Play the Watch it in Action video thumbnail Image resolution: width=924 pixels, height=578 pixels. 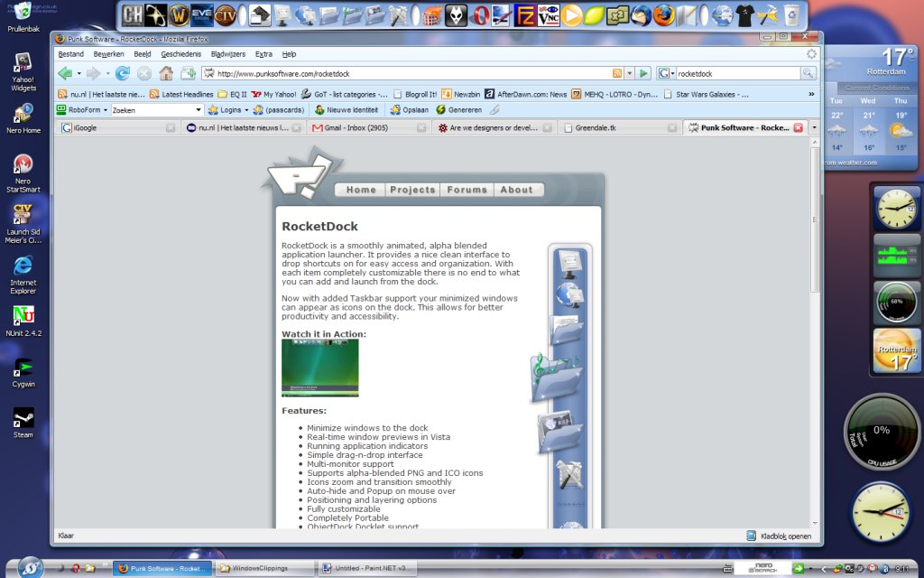(320, 368)
